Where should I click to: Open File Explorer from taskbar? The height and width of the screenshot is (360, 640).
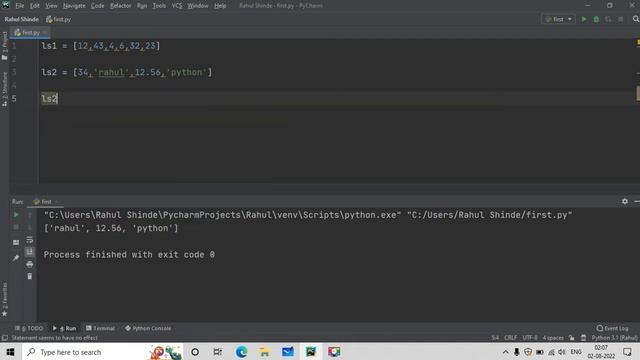pos(264,352)
